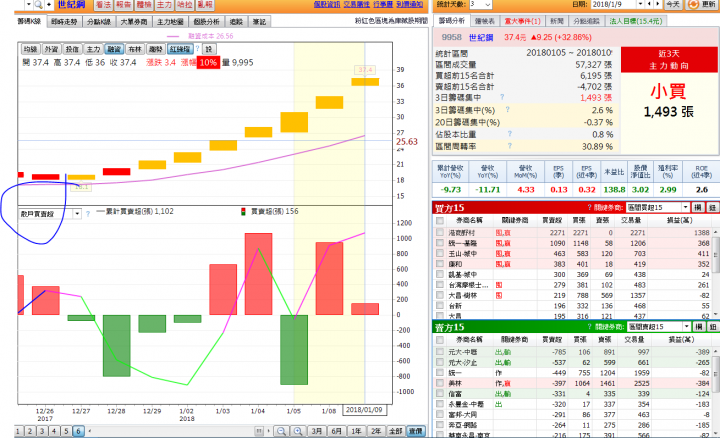Open the stock list arrow beside the magnifier

pyautogui.click(x=28, y=5)
